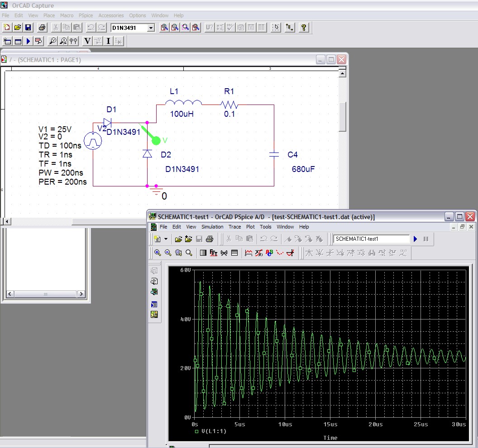
Task: Open Simulation menu in PSpice A/D
Action: pos(212,227)
